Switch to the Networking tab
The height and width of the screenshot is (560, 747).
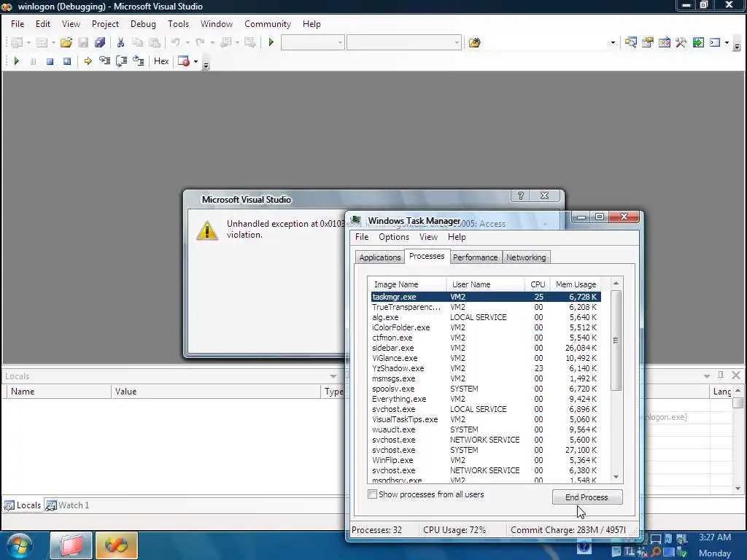[x=526, y=257]
